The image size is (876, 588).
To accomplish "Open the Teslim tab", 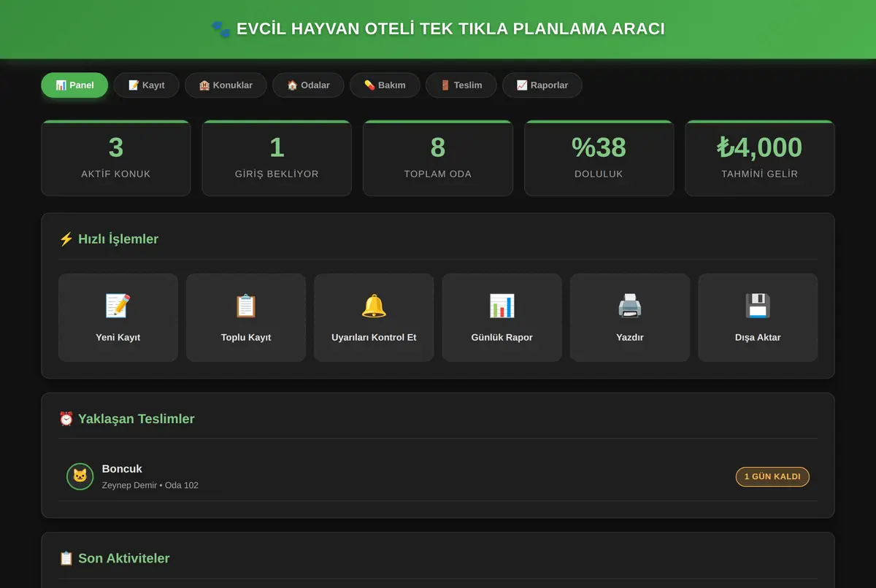I will tap(461, 85).
